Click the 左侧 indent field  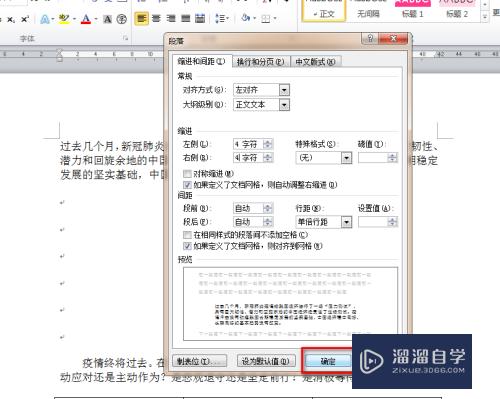click(x=248, y=144)
